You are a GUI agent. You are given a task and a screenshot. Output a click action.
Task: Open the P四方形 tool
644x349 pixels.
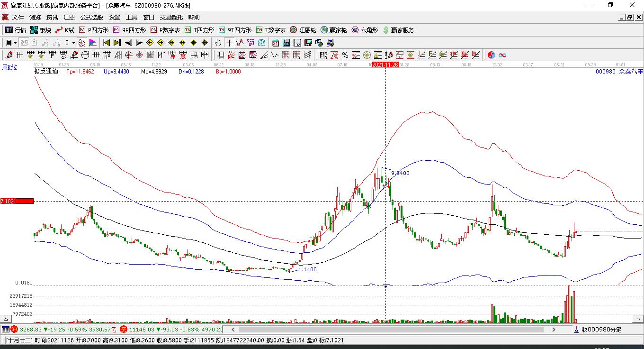pos(93,30)
